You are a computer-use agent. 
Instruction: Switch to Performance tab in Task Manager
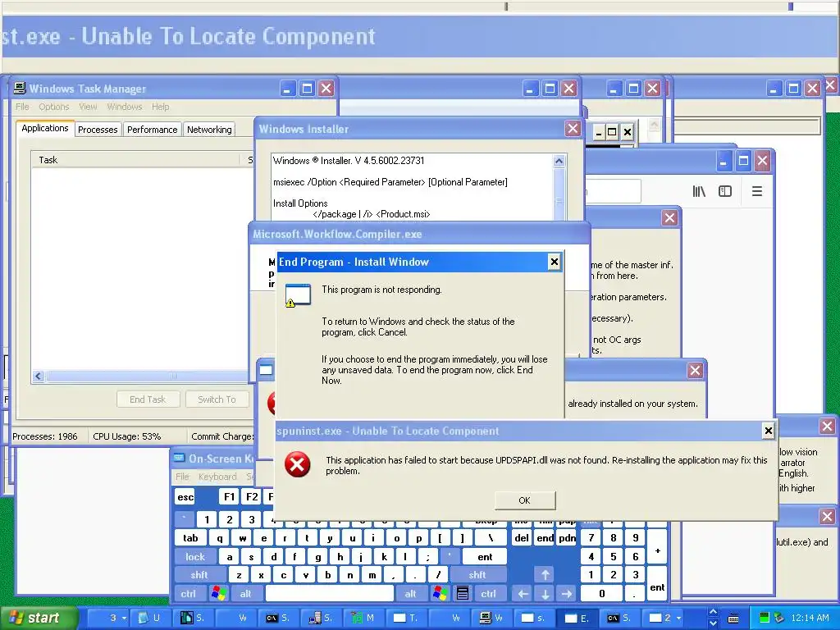[x=152, y=130]
